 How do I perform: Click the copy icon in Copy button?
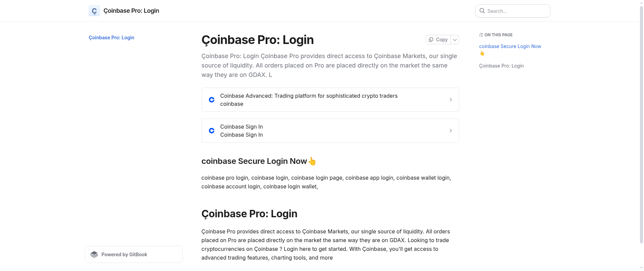(x=431, y=40)
